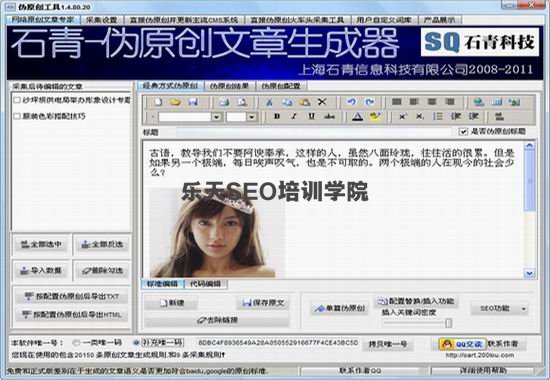The image size is (550, 380).
Task: Click 全部反选 button
Action: pos(102,244)
